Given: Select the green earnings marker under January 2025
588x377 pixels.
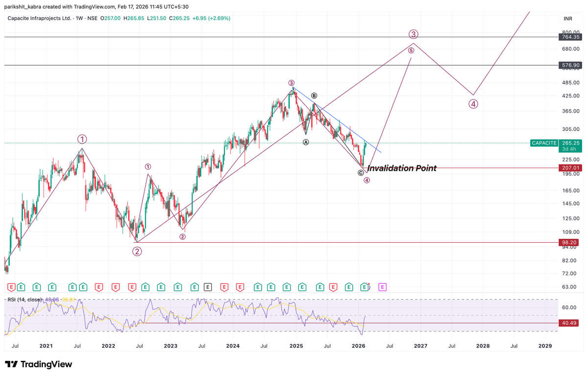Looking at the screenshot, I should (x=302, y=287).
